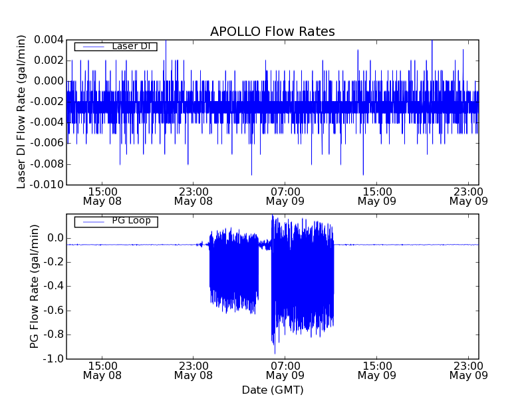Click the APOLLO Flow Rates chart title

coord(272,32)
